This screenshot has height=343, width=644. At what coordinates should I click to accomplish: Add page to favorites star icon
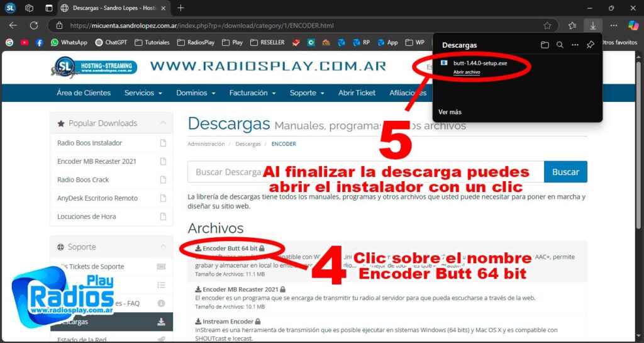pyautogui.click(x=547, y=25)
